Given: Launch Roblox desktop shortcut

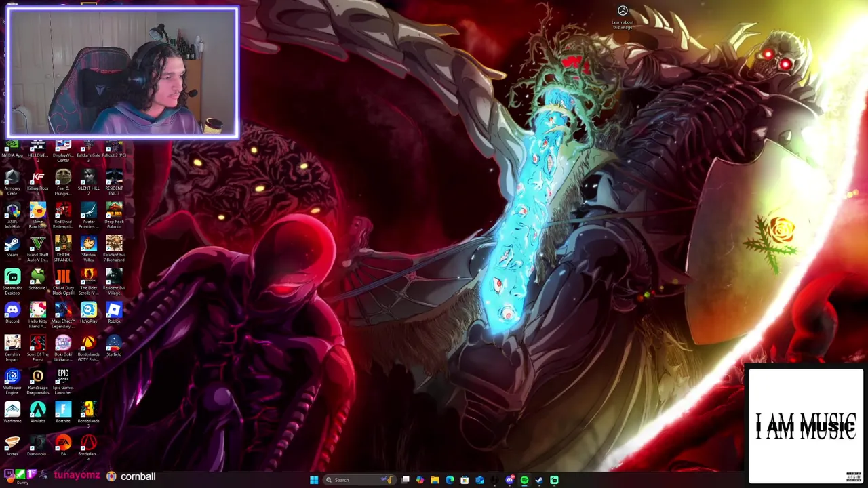Looking at the screenshot, I should tap(114, 313).
